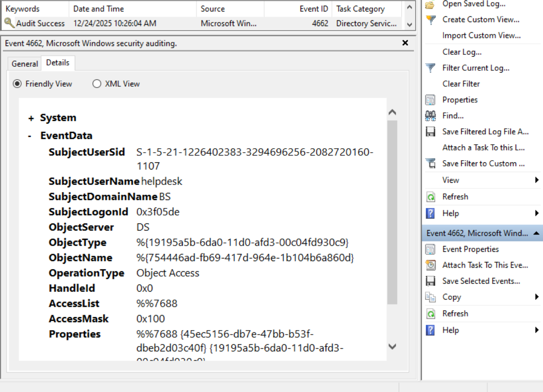This screenshot has width=543, height=392.
Task: Click the Save Filter to Custom View icon
Action: tap(430, 164)
